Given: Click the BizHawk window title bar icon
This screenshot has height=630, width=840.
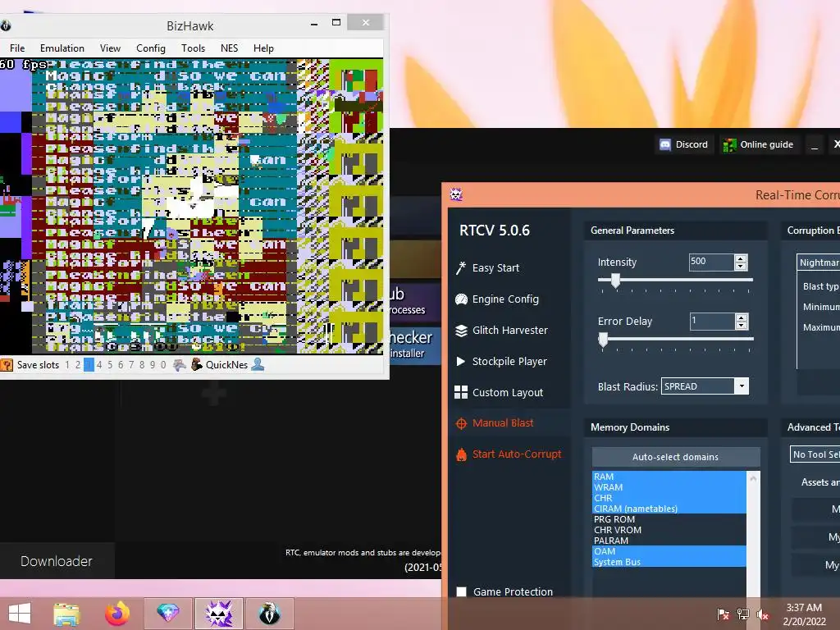Looking at the screenshot, I should pyautogui.click(x=6, y=25).
